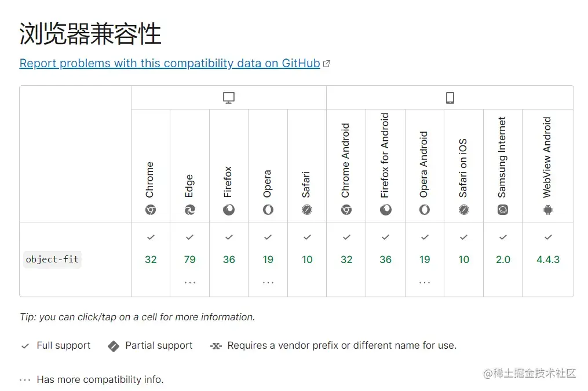Click the Samsung Internet logo icon
Screen dimensions: 588x391
503,210
